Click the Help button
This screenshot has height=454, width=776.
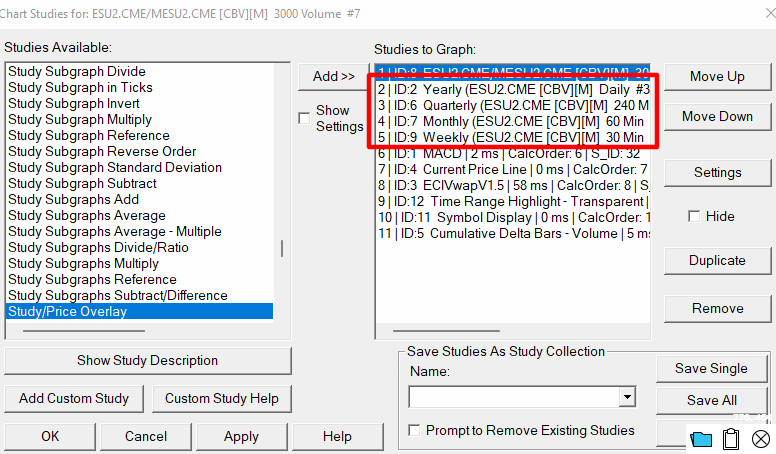click(x=337, y=436)
